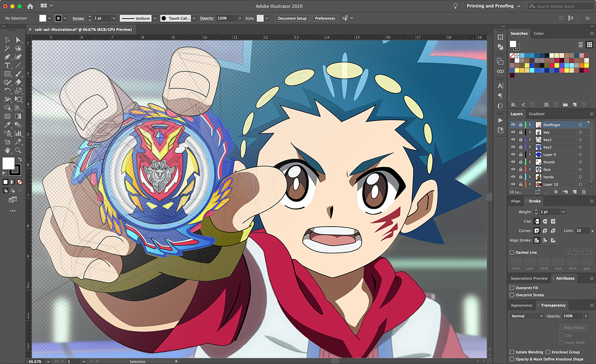Pick the Eraser tool
Viewport: 596px width, 364px height.
pos(18,83)
